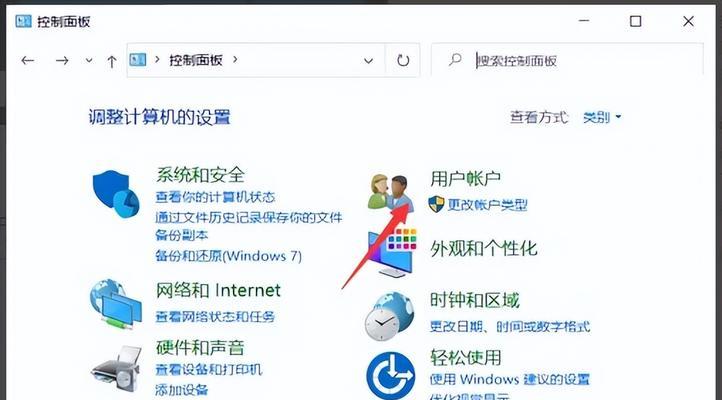Go back with the back arrow
The width and height of the screenshot is (722, 400).
pyautogui.click(x=28, y=60)
